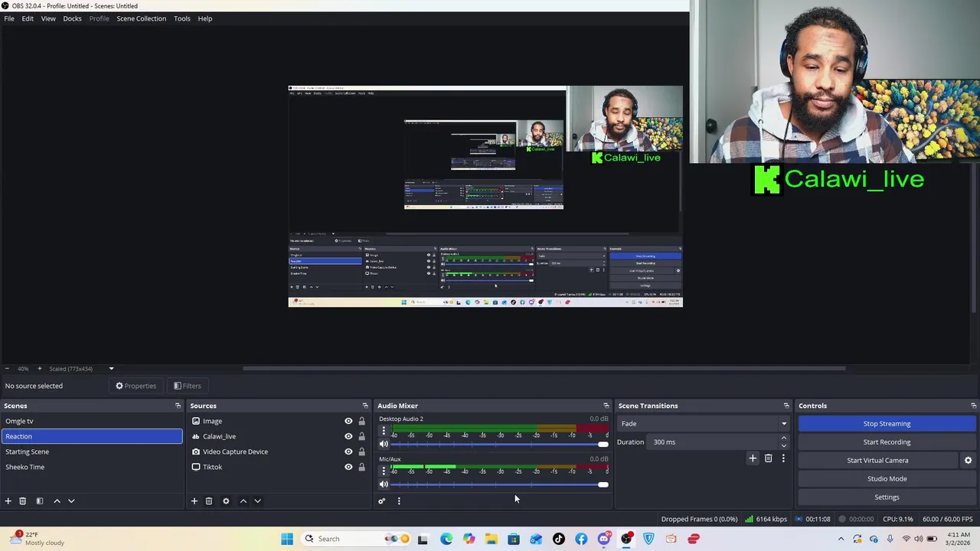
Task: Adjust Mic/Aux volume slider
Action: [498, 484]
